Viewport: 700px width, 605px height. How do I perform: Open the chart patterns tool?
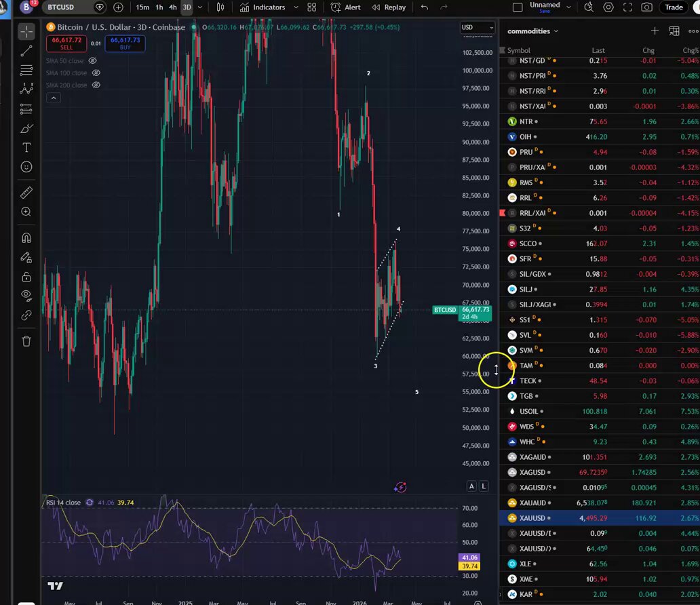click(x=26, y=89)
